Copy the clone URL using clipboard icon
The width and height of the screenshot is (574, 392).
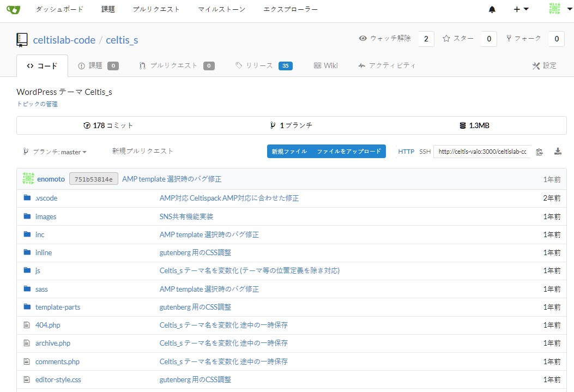point(539,152)
